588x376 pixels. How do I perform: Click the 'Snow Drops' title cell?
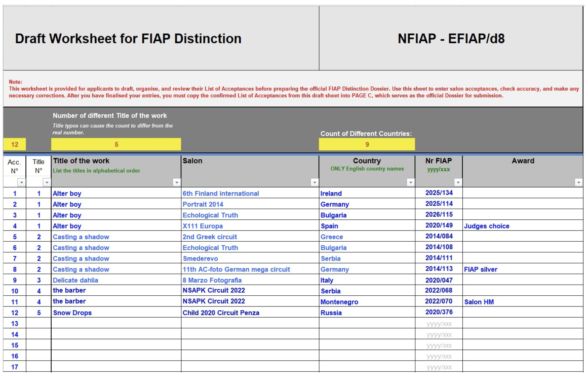[x=72, y=313]
